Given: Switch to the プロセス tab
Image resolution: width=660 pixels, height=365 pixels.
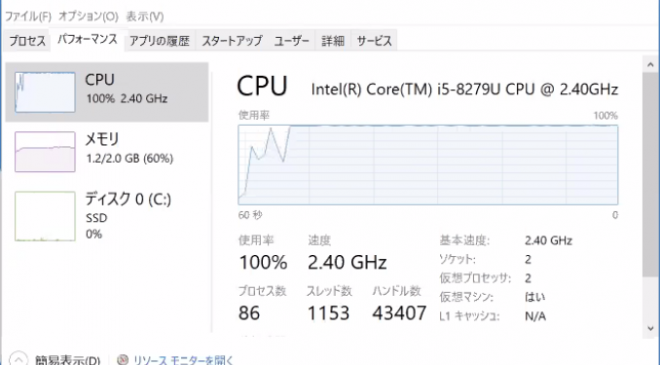Looking at the screenshot, I should [x=27, y=41].
